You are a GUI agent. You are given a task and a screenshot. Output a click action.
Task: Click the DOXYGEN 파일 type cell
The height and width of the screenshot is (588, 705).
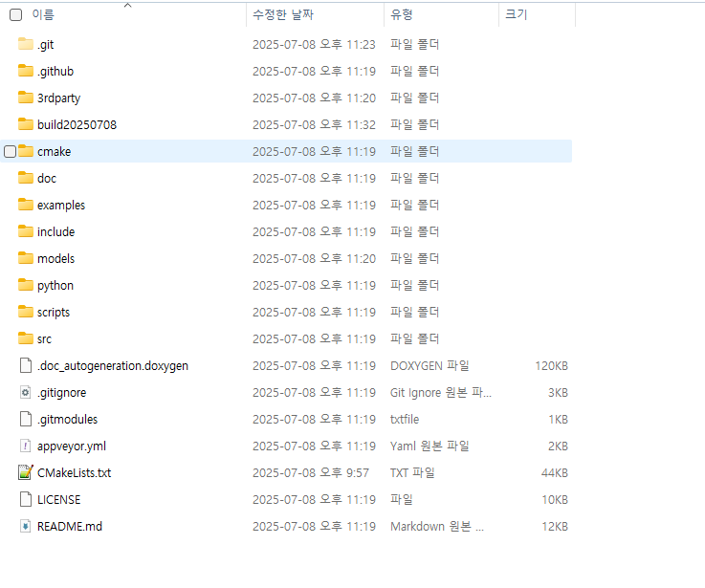(x=430, y=365)
